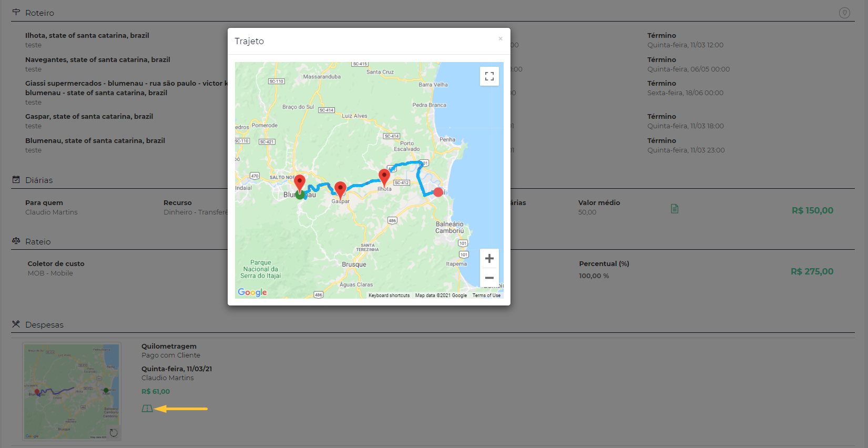Select the red pin near Ilhota
The image size is (868, 448).
(x=384, y=177)
